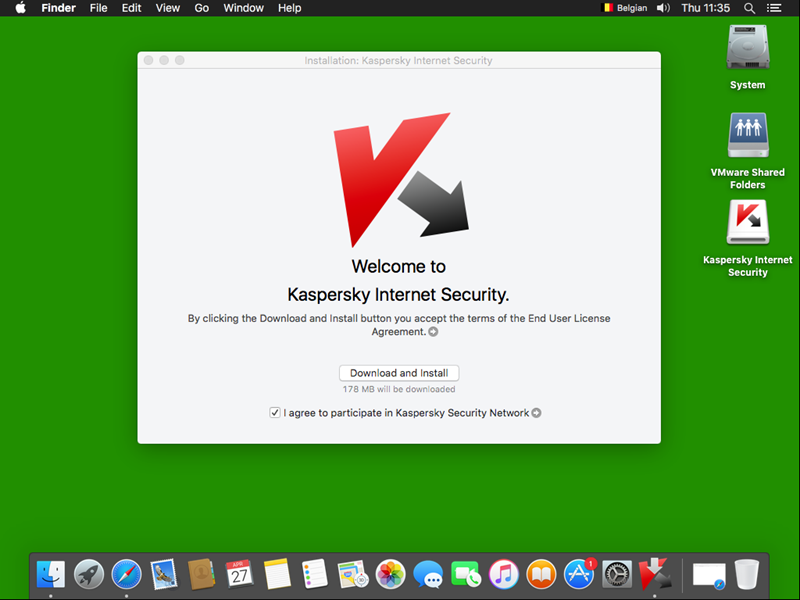Select the VMware Shared Folders desktop icon
This screenshot has width=800, height=600.
click(747, 135)
